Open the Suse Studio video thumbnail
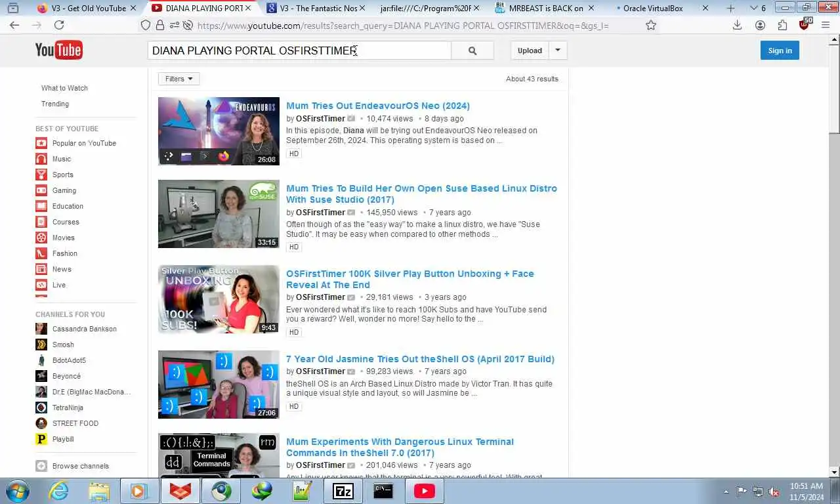 pyautogui.click(x=219, y=214)
